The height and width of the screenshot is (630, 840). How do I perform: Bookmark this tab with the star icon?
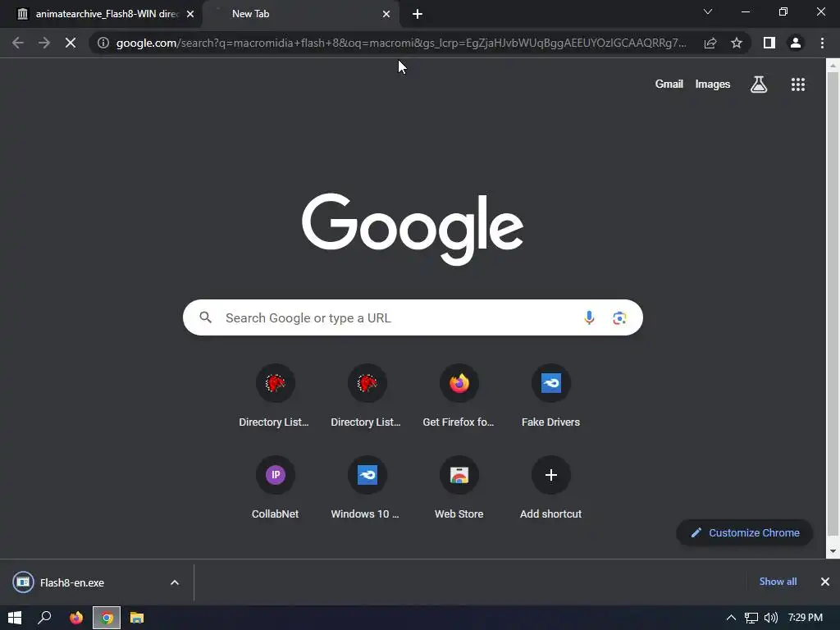coord(737,43)
